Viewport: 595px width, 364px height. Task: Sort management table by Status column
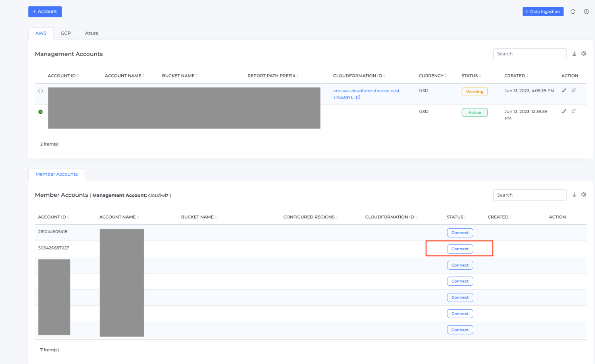click(x=471, y=76)
